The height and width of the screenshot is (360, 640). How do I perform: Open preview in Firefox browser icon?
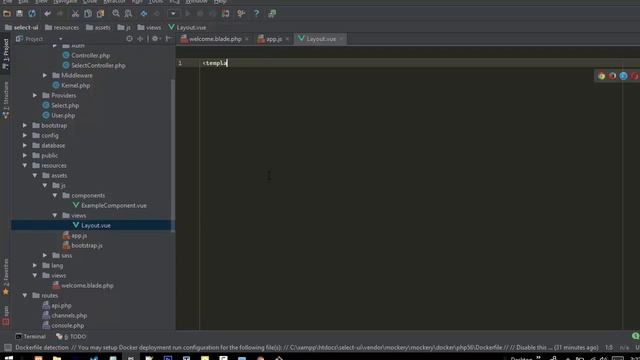point(612,76)
